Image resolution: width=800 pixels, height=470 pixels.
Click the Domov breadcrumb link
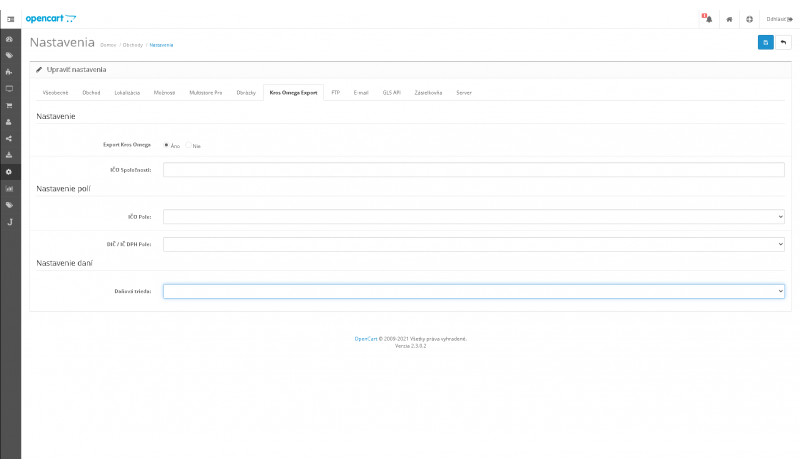tap(108, 45)
